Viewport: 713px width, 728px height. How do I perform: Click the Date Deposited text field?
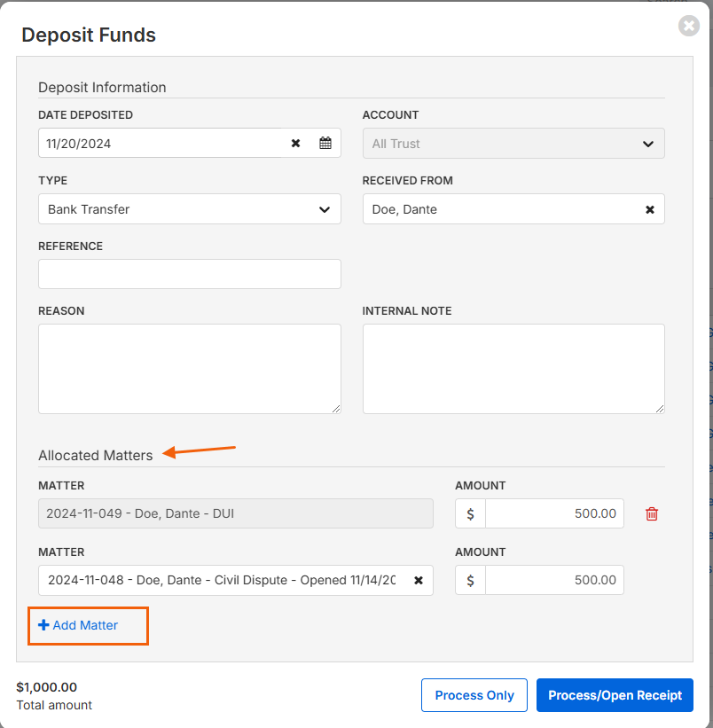pos(161,144)
